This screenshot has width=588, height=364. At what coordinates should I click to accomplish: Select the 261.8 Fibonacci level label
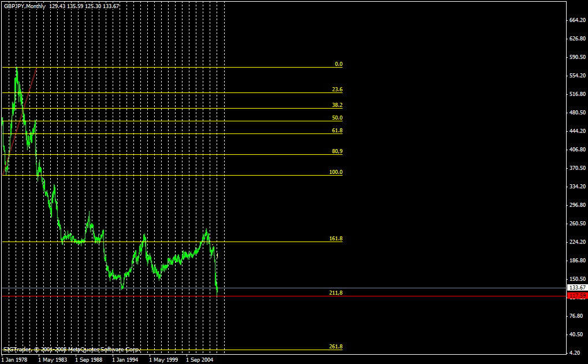(336, 347)
